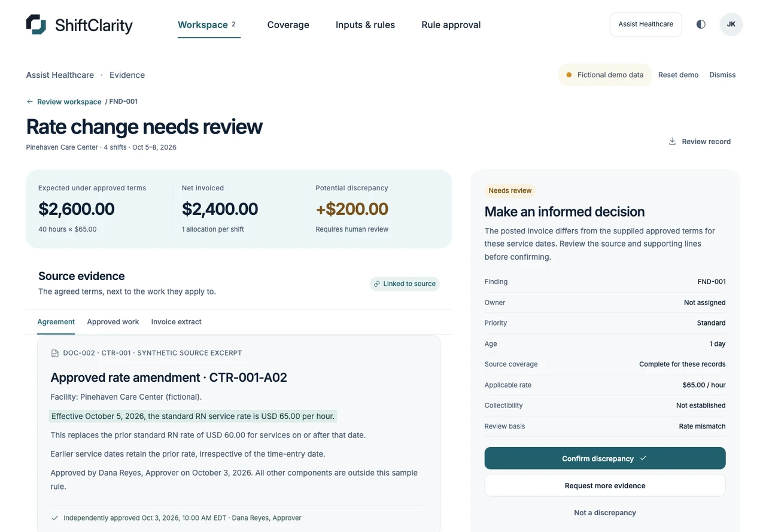
Task: Click the +$200.00 potential discrepancy value
Action: point(352,209)
